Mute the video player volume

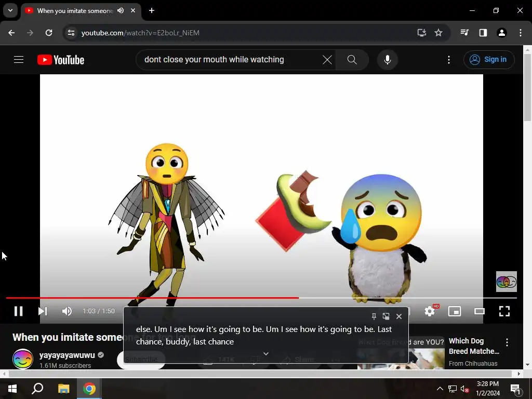[x=67, y=311]
